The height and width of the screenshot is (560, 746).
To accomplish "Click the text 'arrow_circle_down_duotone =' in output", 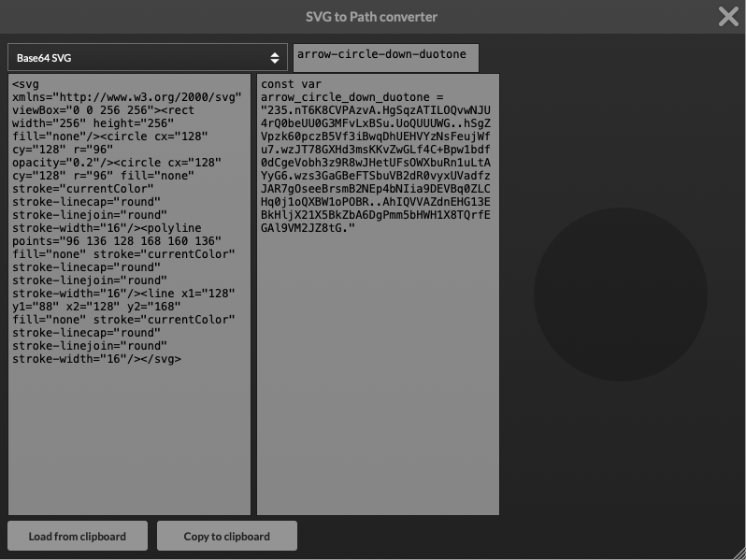I will click(x=352, y=97).
